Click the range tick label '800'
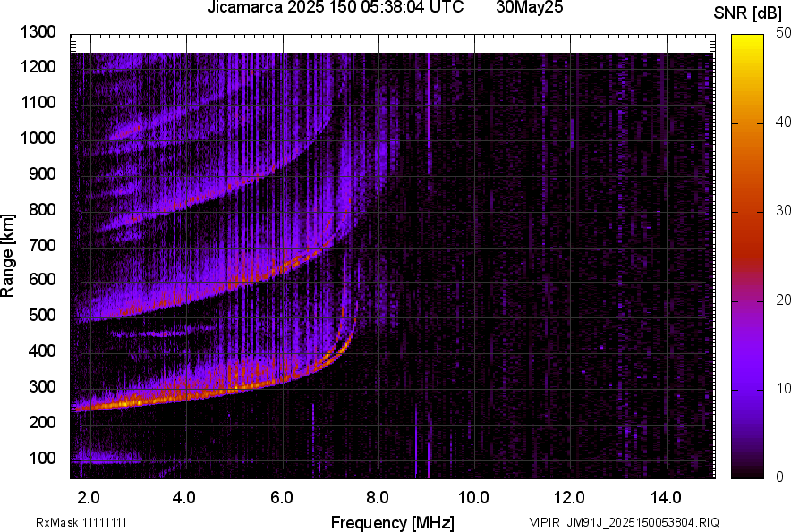The height and width of the screenshot is (532, 791). tap(42, 209)
